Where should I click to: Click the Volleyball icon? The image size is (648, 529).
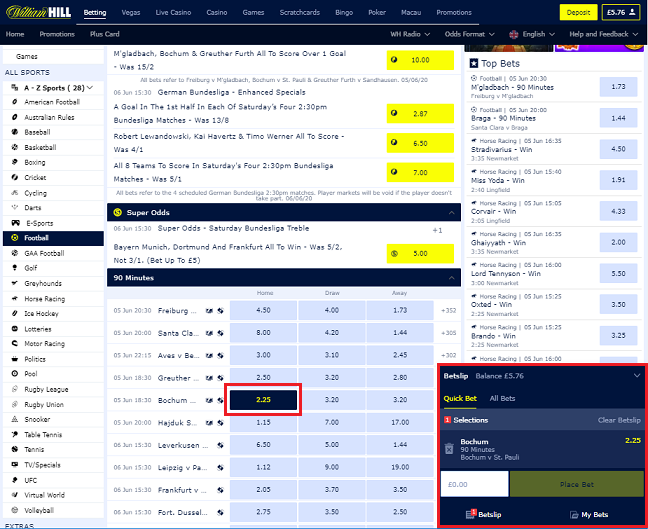pos(15,510)
